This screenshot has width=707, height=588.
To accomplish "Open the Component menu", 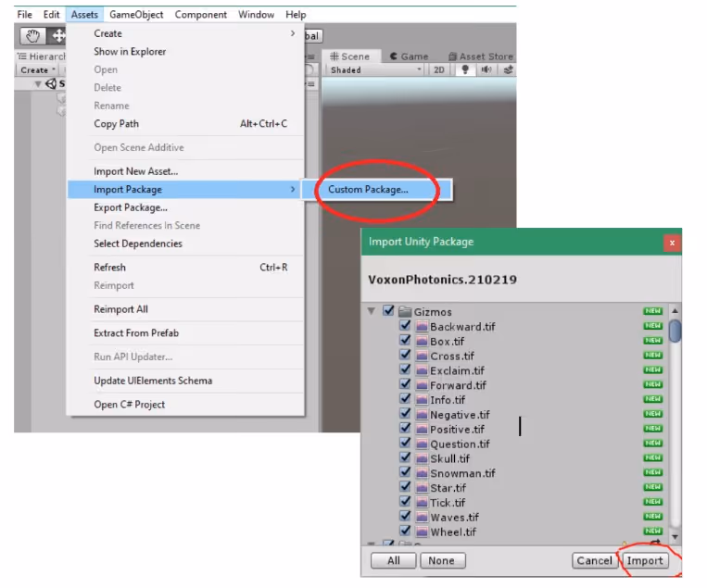I will point(201,15).
